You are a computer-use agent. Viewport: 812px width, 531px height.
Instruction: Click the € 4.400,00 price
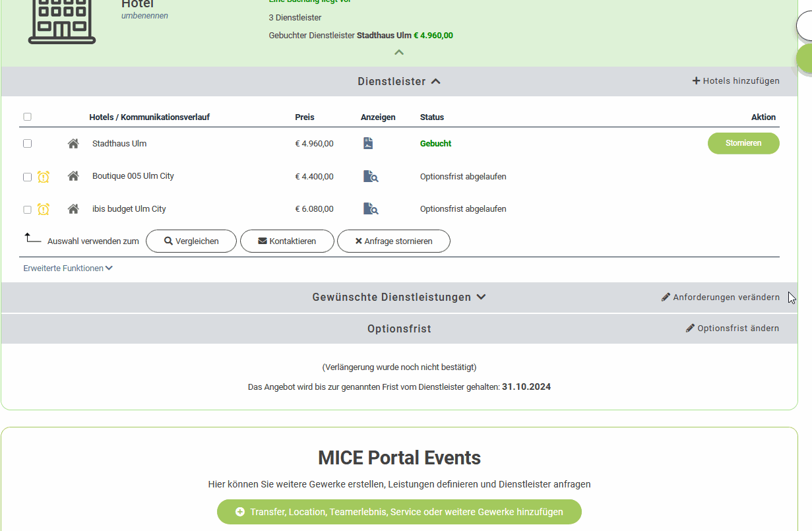pos(314,176)
